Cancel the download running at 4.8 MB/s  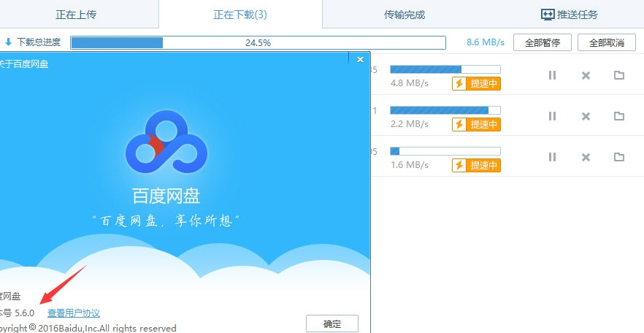pyautogui.click(x=586, y=75)
